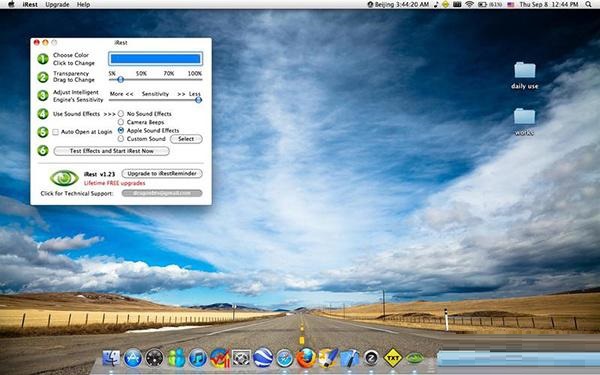Click Test Effects and Start iRest Now

click(x=111, y=151)
